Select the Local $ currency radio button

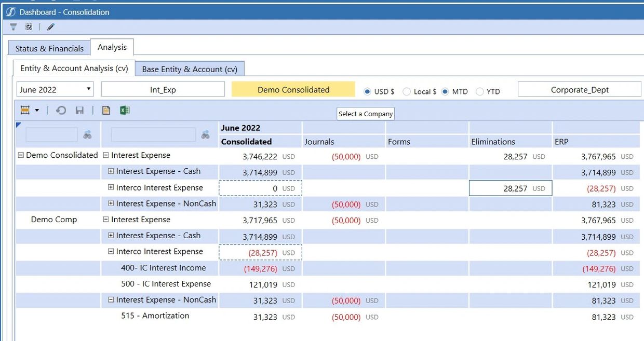tap(407, 91)
